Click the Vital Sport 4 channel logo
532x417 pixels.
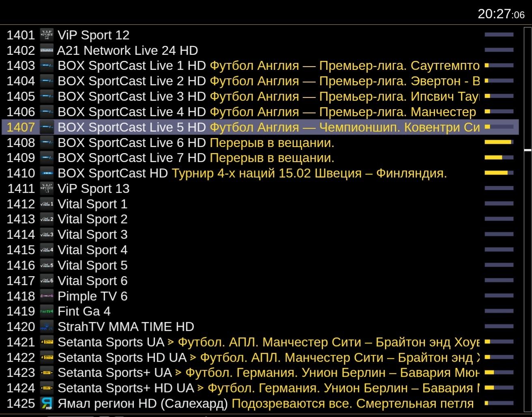(47, 250)
